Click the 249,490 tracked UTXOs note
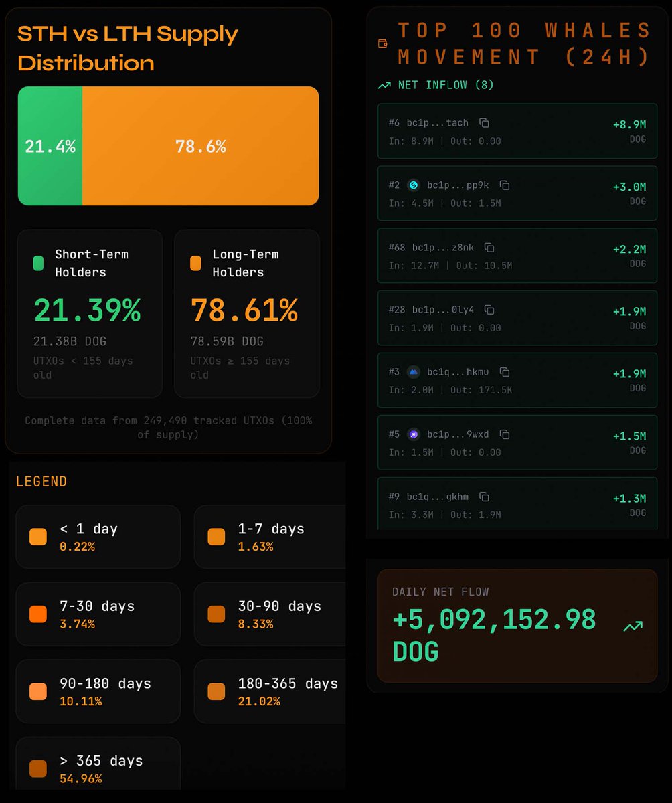Image resolution: width=672 pixels, height=803 pixels. pos(169,428)
